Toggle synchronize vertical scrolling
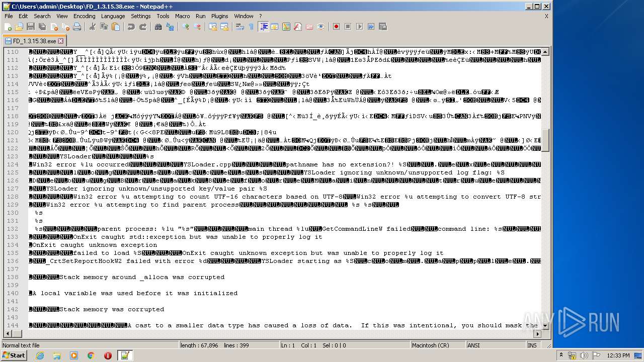 coord(213,27)
